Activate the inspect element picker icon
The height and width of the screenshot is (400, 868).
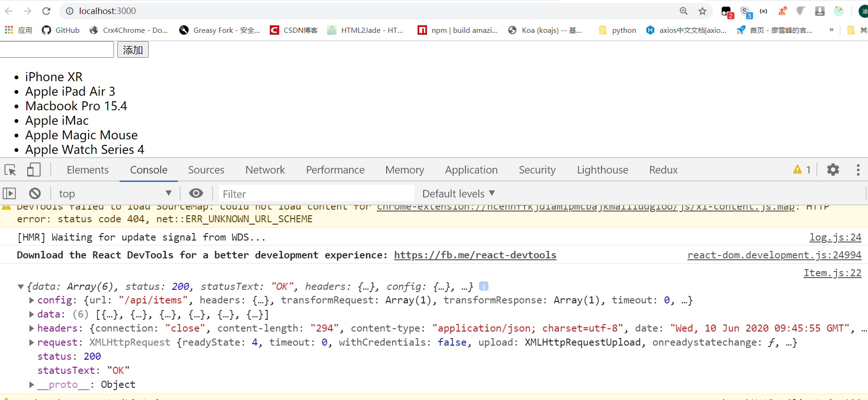10,170
